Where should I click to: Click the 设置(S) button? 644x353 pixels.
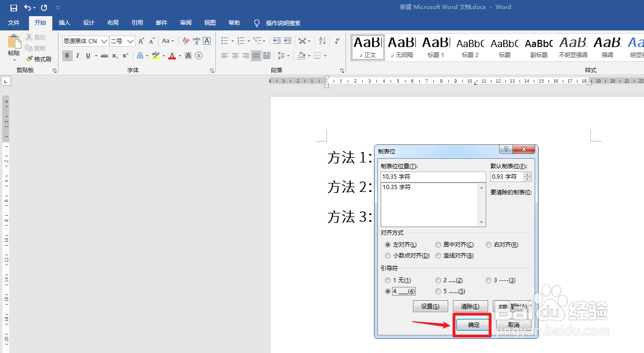tap(431, 306)
